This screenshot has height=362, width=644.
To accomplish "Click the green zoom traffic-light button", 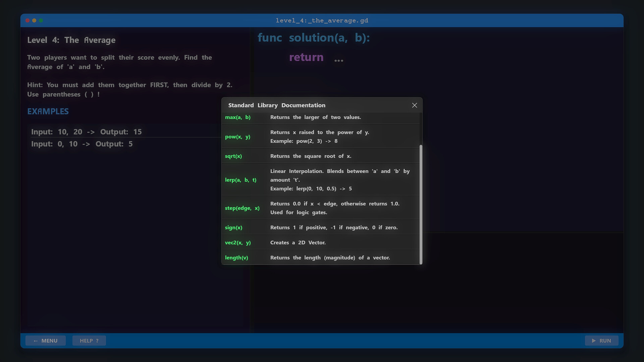I will 41,20.
